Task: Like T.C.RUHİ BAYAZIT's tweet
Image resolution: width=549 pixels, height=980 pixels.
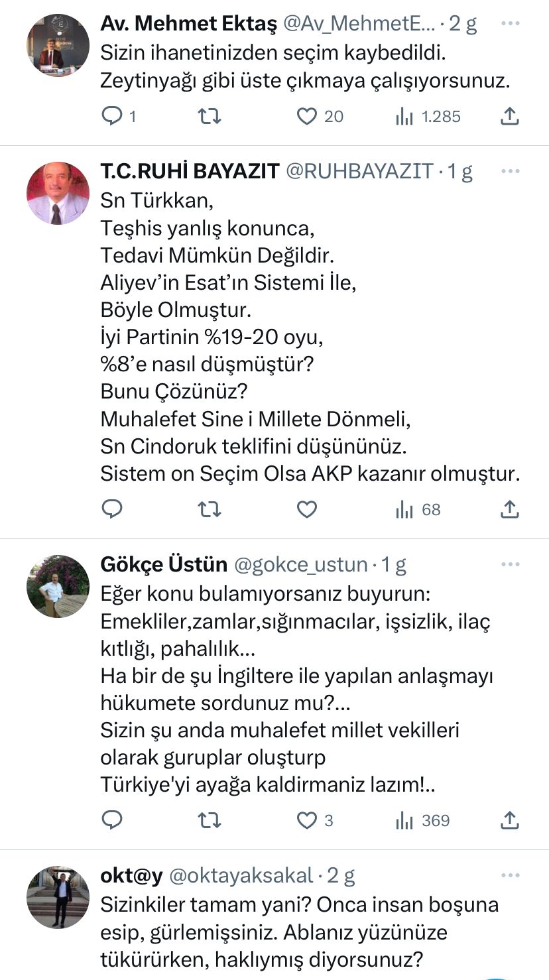Action: coord(306,509)
